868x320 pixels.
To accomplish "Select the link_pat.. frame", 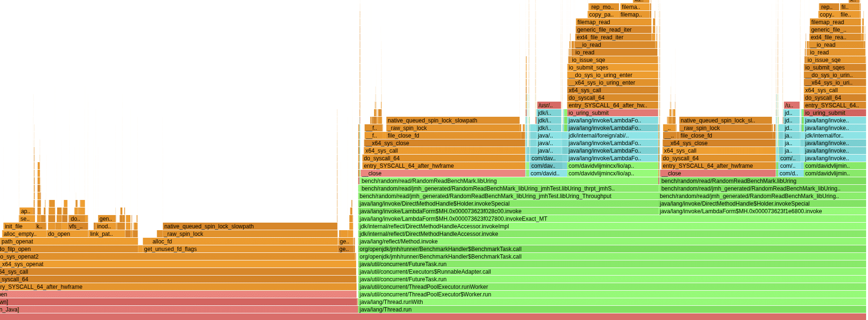I will pyautogui.click(x=107, y=234).
